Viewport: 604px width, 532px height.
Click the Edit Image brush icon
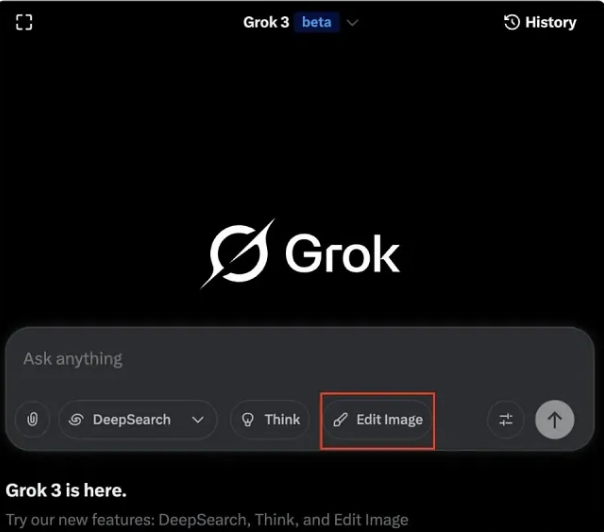coord(341,420)
